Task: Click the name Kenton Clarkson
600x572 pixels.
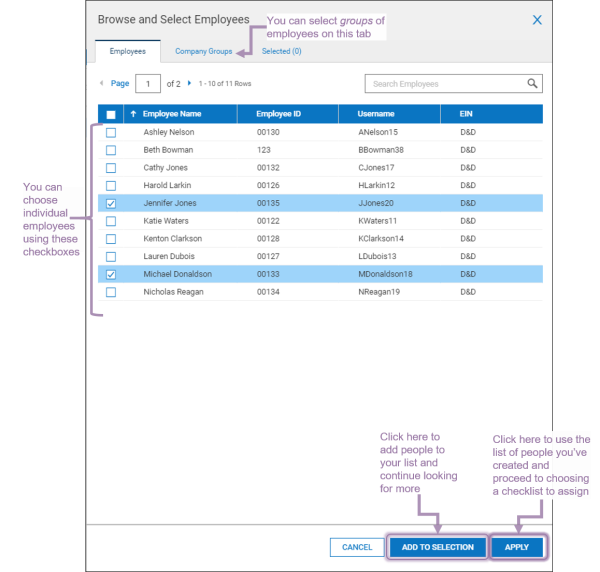Action: tap(173, 238)
